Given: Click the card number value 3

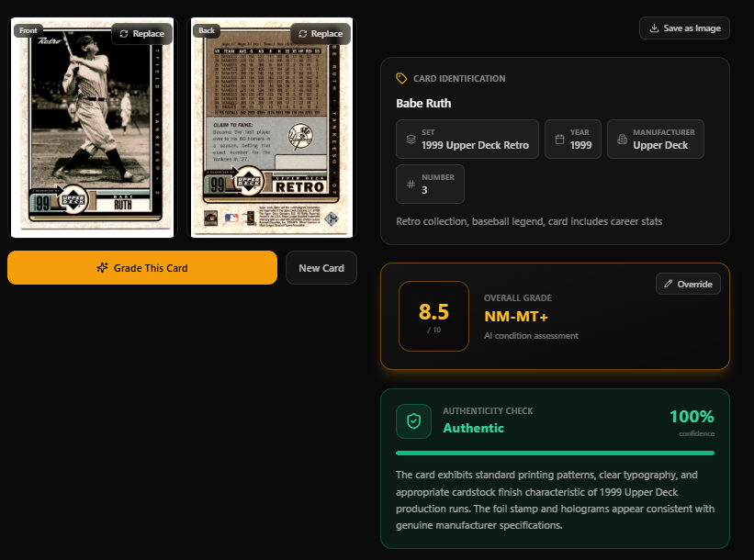Looking at the screenshot, I should point(424,190).
